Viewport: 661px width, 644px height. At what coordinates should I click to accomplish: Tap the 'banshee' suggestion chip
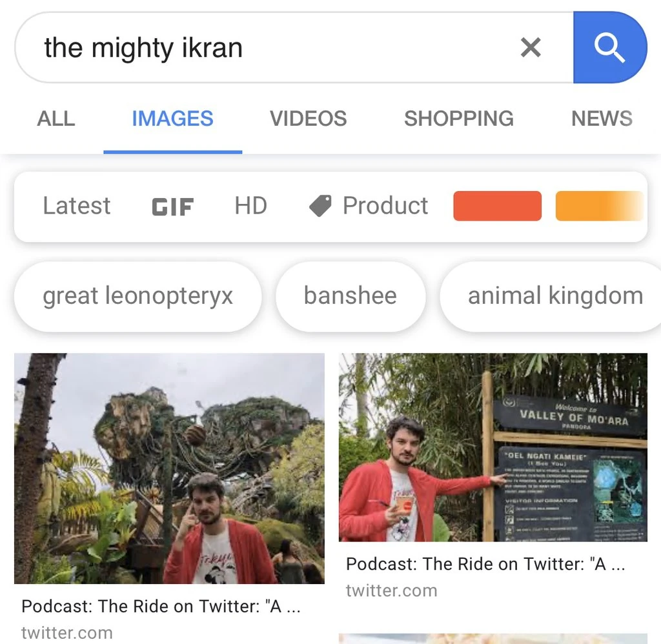coord(351,296)
